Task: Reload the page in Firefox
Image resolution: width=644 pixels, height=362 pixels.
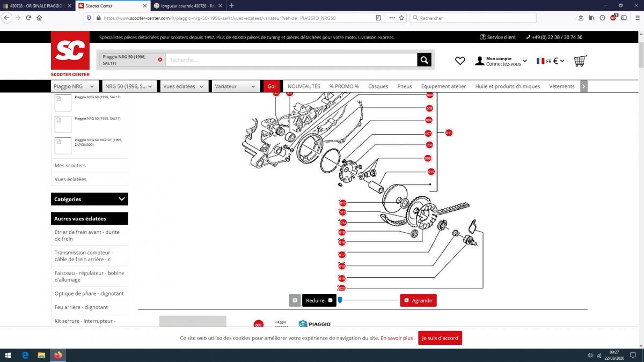Action: click(28, 18)
